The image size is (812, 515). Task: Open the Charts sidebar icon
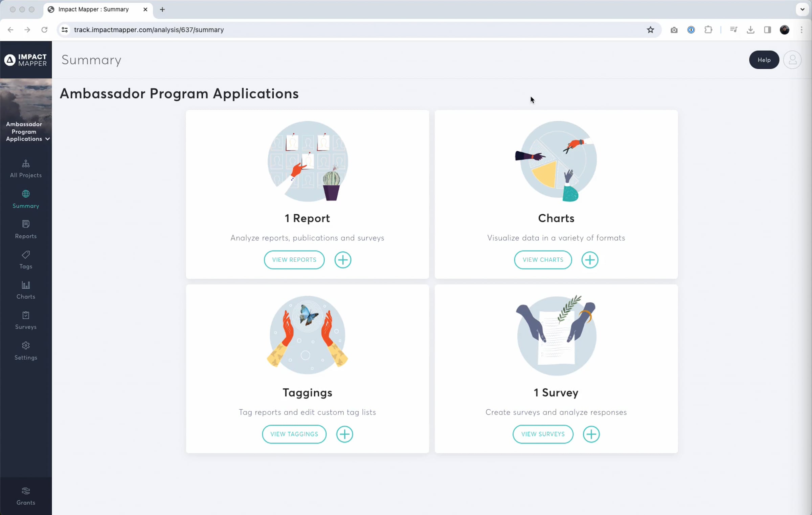tap(26, 290)
